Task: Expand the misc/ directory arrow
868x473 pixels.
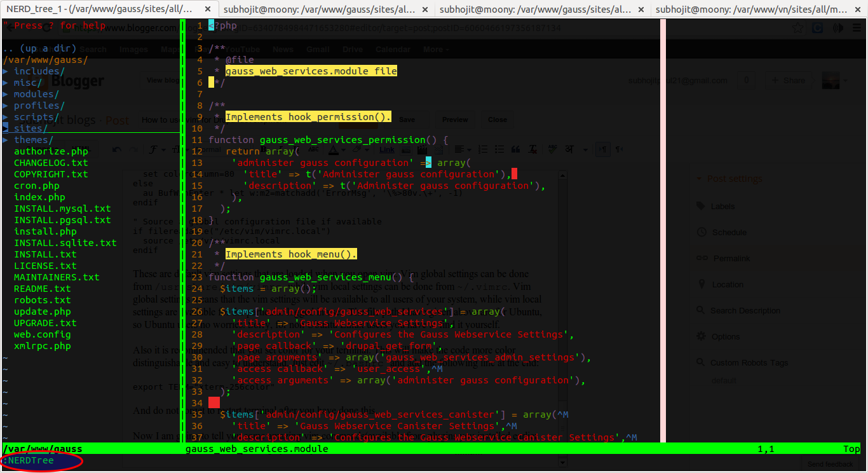Action: (x=6, y=83)
